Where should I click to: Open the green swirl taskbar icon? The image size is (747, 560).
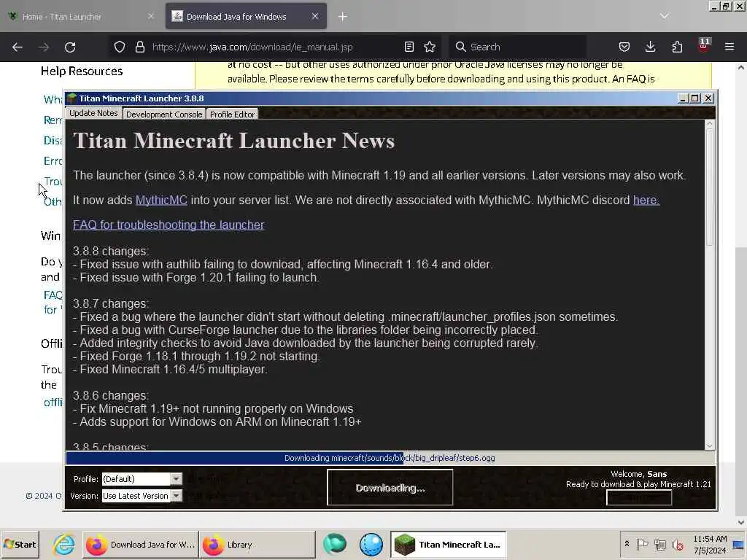click(x=335, y=545)
